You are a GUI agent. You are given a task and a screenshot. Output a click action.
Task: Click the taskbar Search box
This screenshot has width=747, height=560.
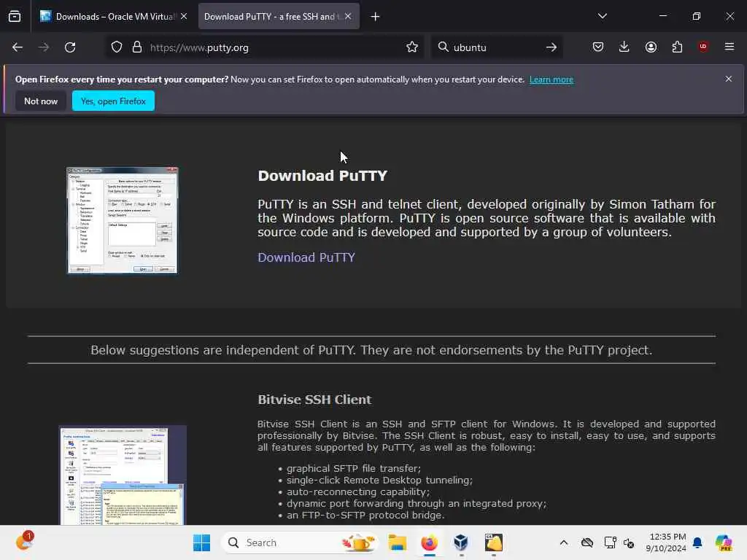(x=300, y=542)
